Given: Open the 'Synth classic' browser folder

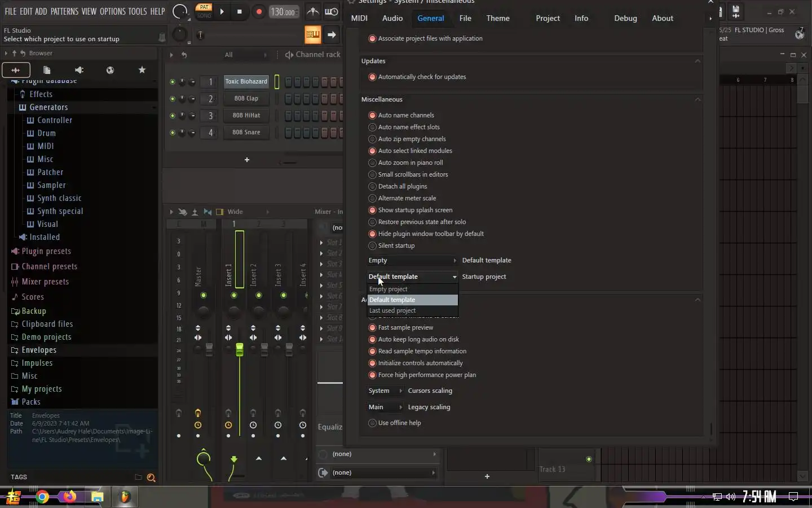Looking at the screenshot, I should pyautogui.click(x=59, y=198).
